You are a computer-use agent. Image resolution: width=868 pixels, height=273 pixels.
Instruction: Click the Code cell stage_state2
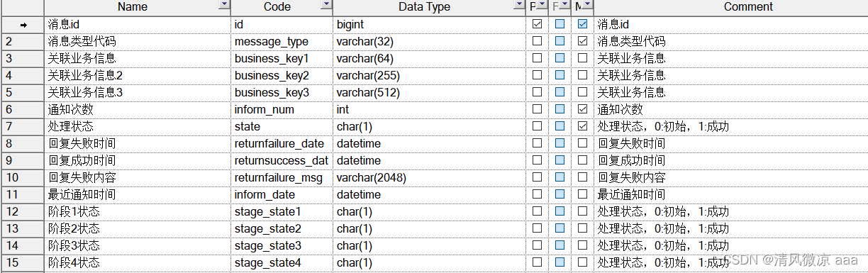[282, 228]
